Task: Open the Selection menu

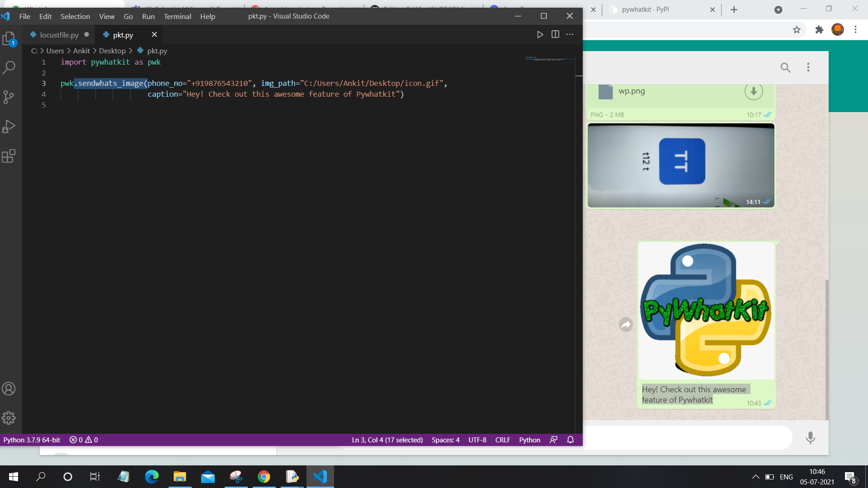Action: (75, 16)
